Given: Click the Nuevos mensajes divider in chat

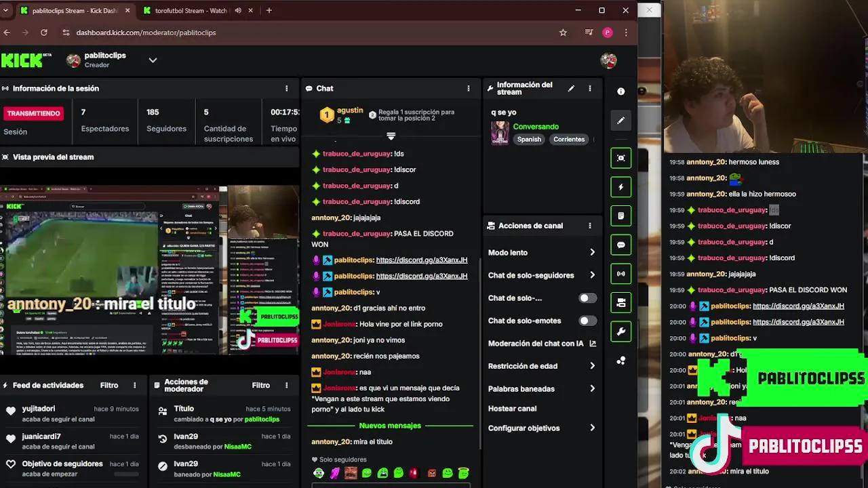Looking at the screenshot, I should [390, 426].
